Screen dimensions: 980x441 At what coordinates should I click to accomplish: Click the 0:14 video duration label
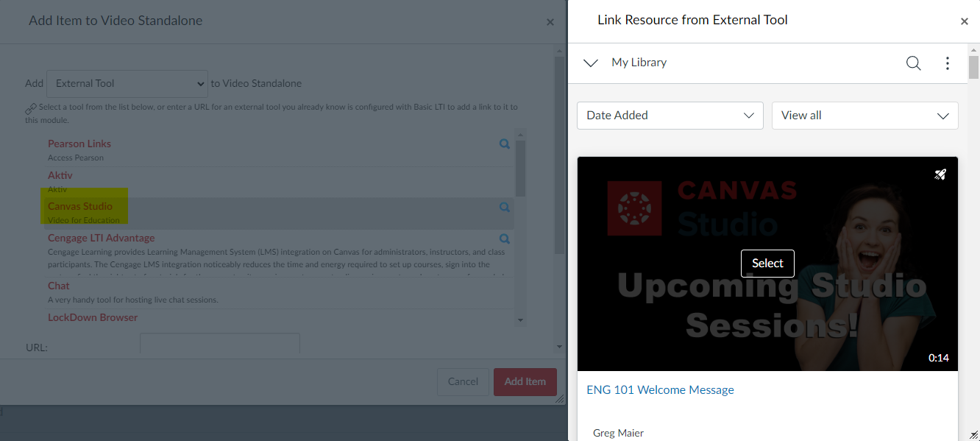coord(939,359)
